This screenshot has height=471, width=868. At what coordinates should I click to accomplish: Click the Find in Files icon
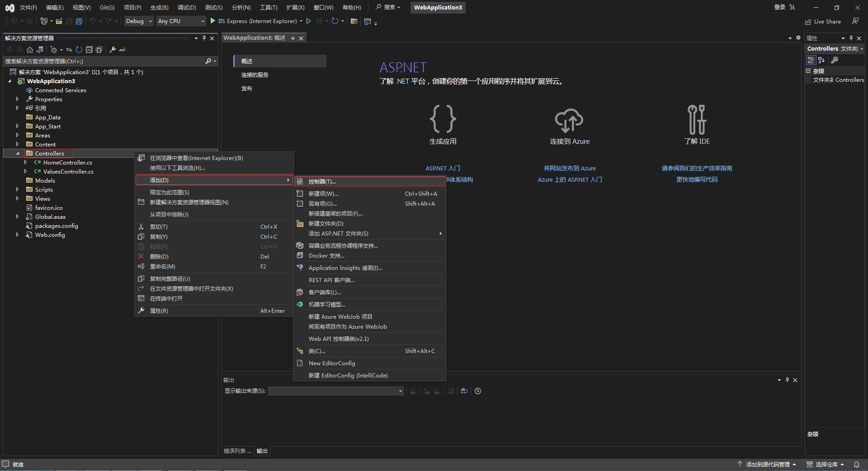pyautogui.click(x=354, y=21)
